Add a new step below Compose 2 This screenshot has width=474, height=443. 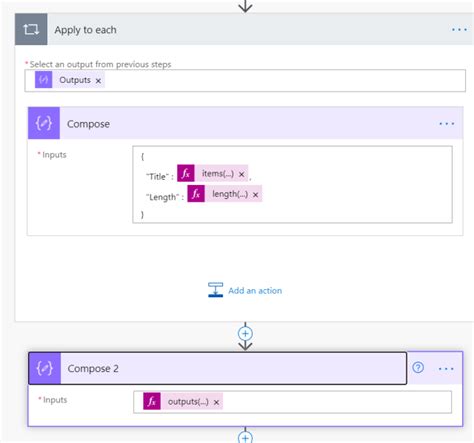[245, 437]
